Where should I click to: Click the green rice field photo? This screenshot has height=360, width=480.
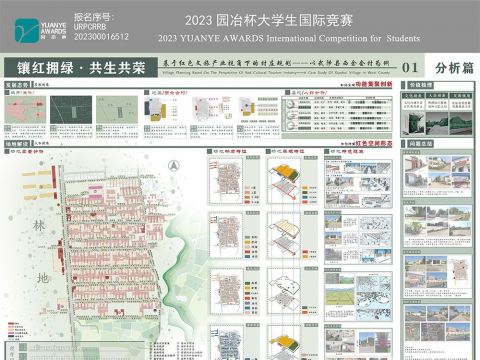coord(339,296)
